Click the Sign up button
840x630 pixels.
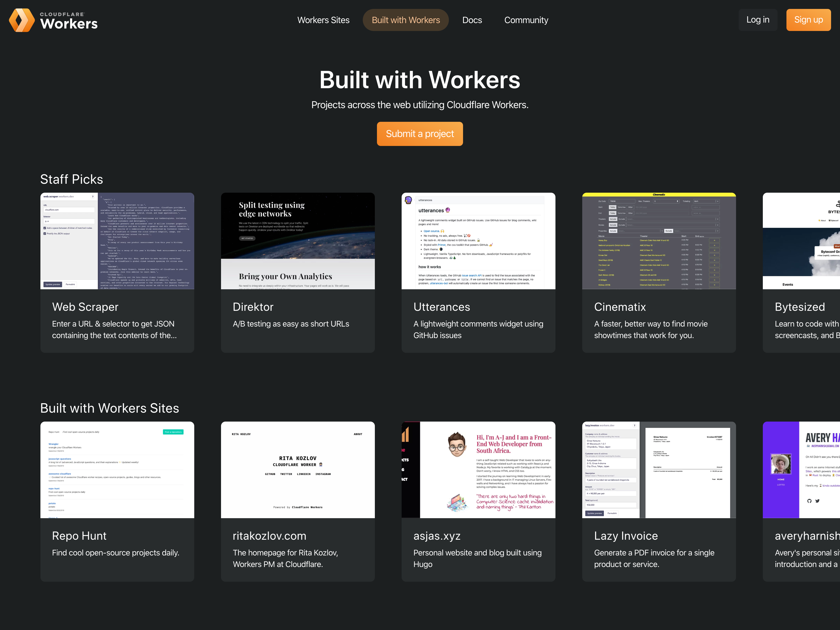point(808,20)
